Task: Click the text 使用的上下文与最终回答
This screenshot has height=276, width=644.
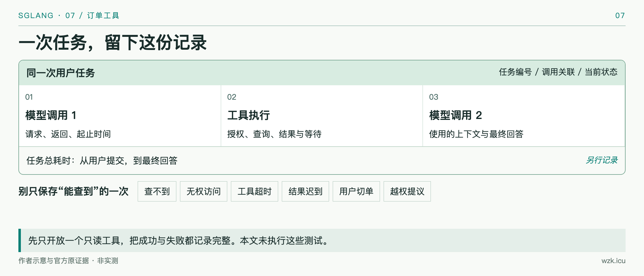Action: (476, 134)
